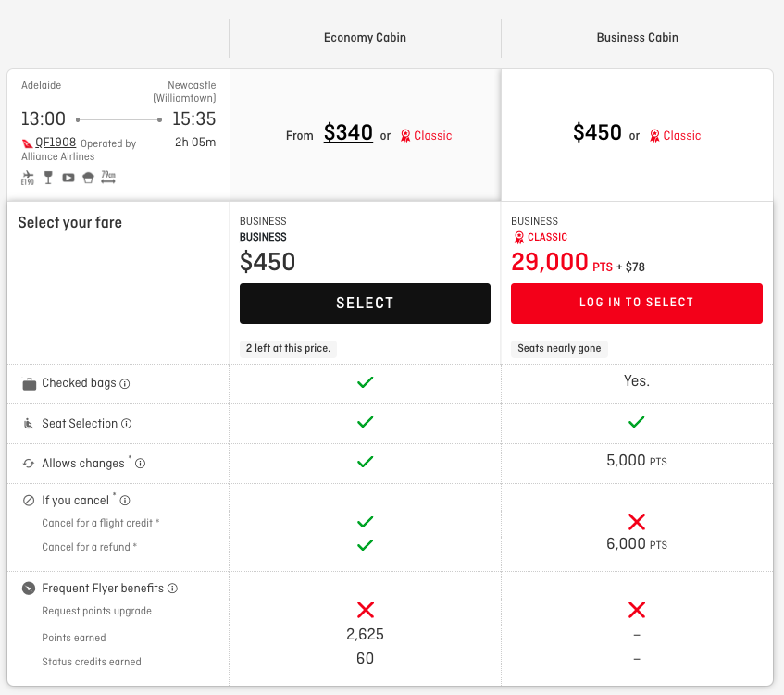
Task: Click the '5,000 PTS' change fee
Action: (x=637, y=461)
